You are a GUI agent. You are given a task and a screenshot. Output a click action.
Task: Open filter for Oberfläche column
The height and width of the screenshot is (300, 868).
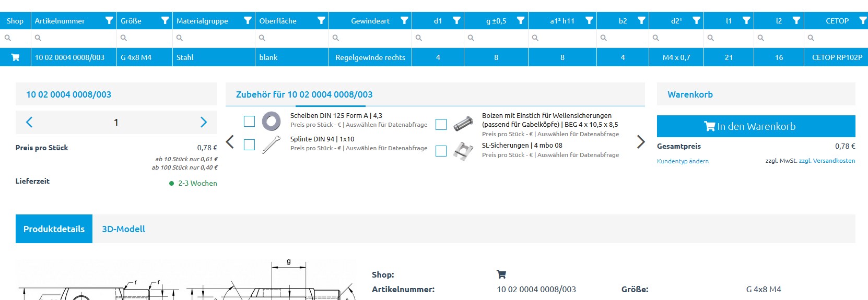pyautogui.click(x=321, y=21)
